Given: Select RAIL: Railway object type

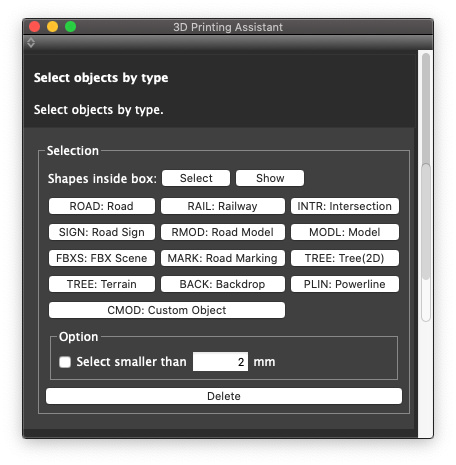Looking at the screenshot, I should (x=223, y=206).
